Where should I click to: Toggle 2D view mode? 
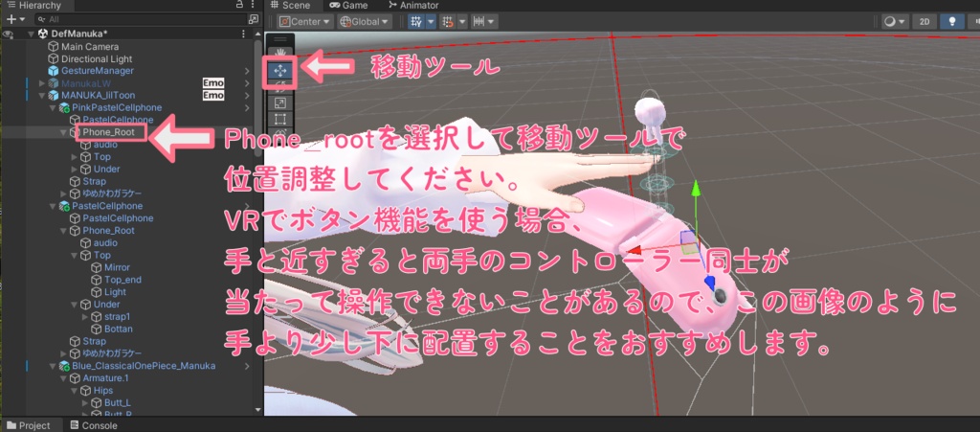(924, 21)
